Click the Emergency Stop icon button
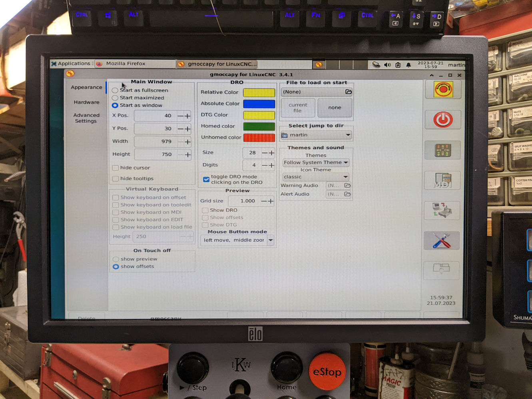This screenshot has width=532, height=399. point(443,89)
